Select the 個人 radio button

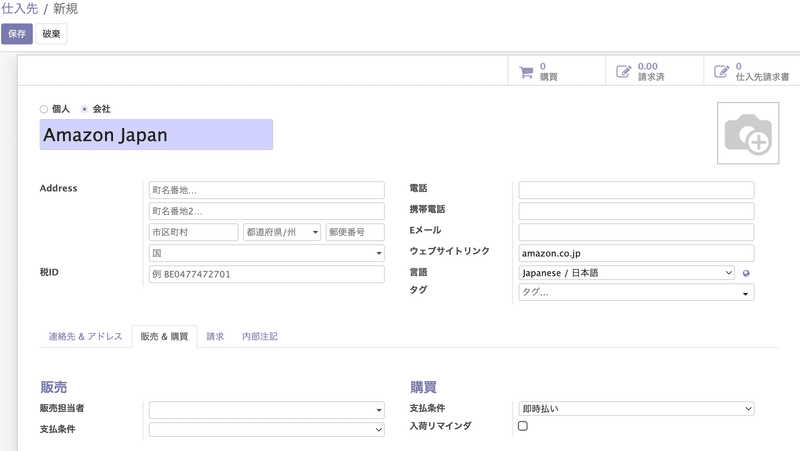pos(44,109)
